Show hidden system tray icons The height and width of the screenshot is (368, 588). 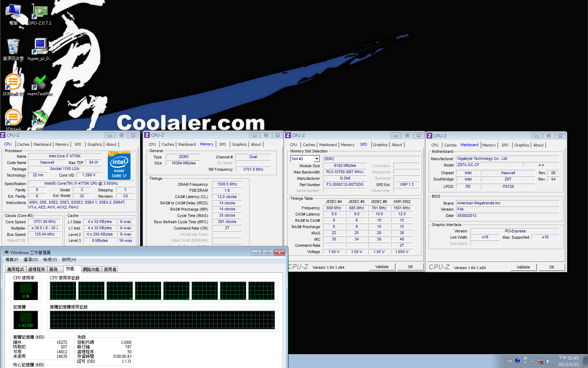(x=532, y=361)
